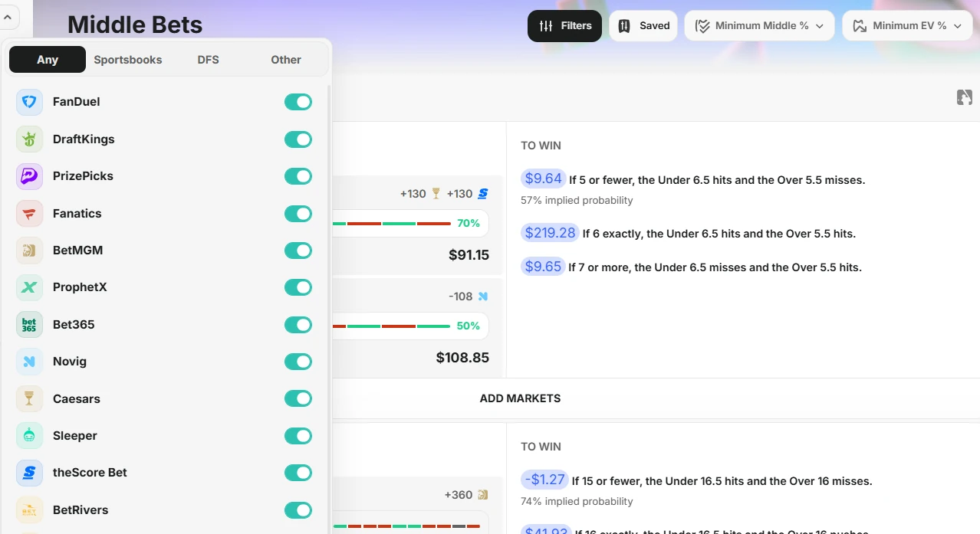980x534 pixels.
Task: Click the Sleeper logo icon
Action: (x=29, y=436)
